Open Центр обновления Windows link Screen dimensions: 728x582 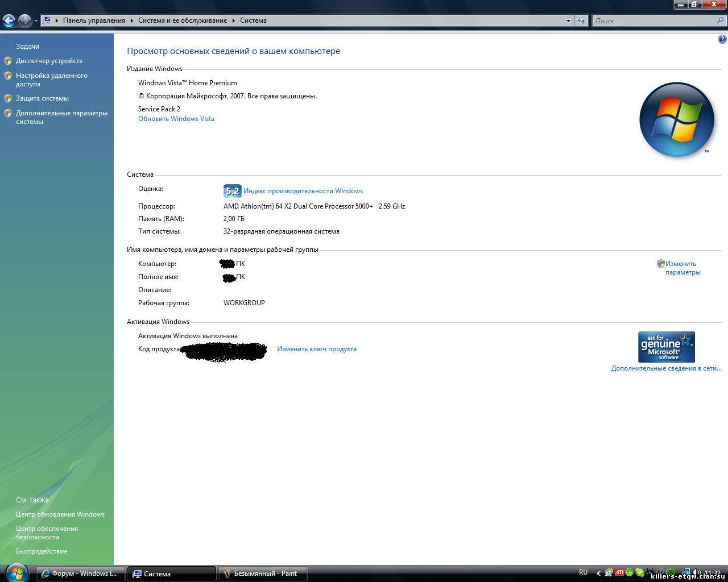[x=60, y=514]
